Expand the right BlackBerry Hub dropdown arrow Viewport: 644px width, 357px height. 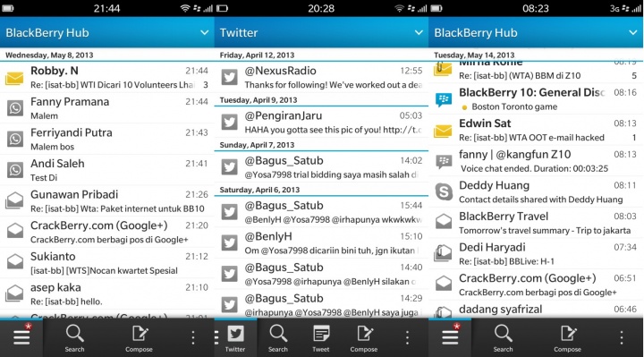[x=633, y=32]
